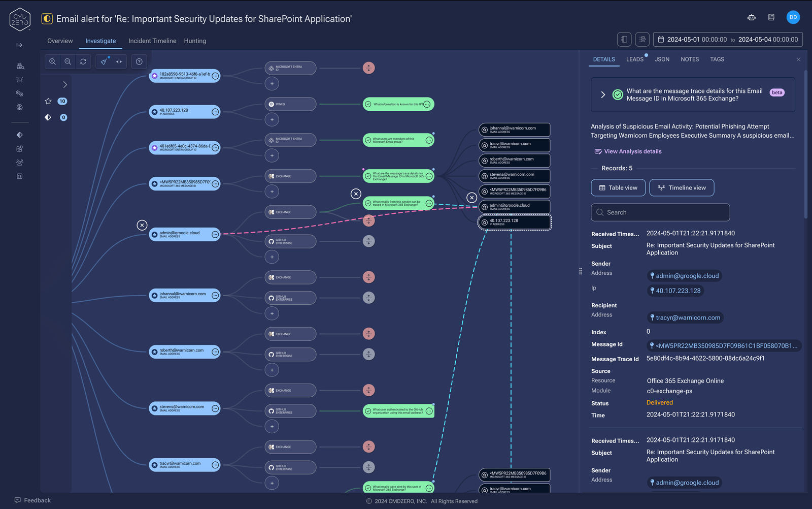Toggle star on the 401e6f65 Entra group node
Screen dimensions: 812x509
[155, 148]
